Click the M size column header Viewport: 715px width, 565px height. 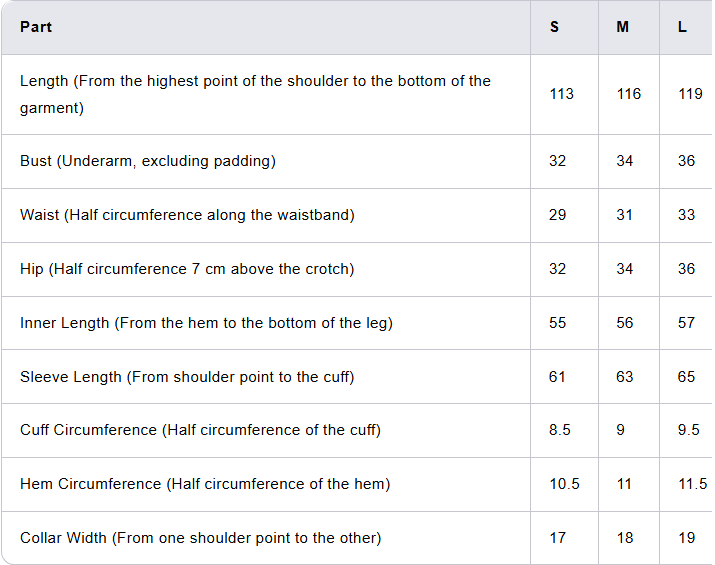point(623,27)
